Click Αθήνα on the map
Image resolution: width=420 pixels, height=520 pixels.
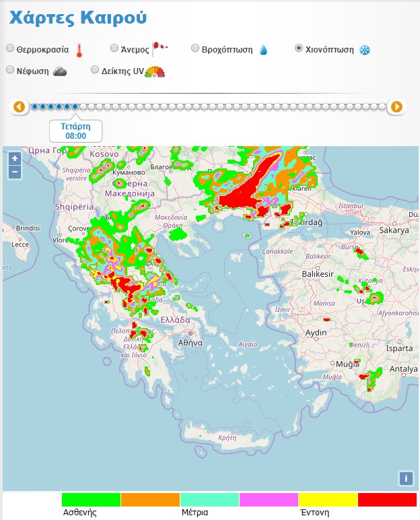point(190,343)
